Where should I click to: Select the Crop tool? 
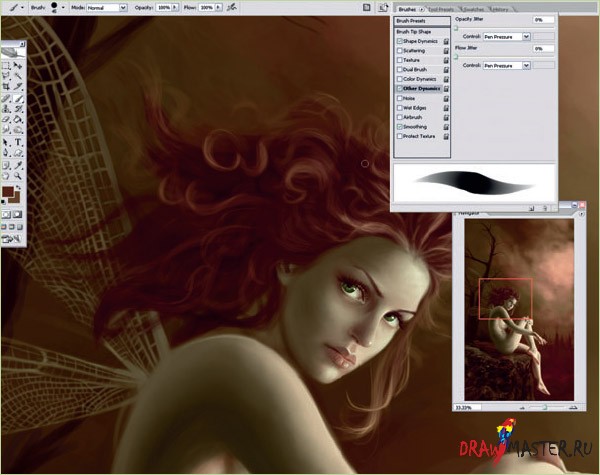click(x=7, y=87)
